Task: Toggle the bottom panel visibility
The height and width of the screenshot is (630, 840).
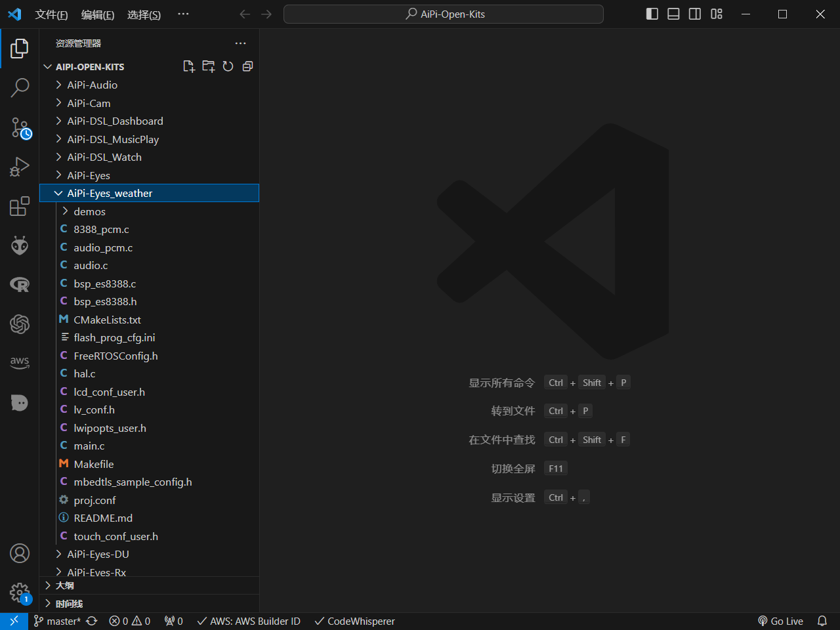Action: [x=673, y=14]
